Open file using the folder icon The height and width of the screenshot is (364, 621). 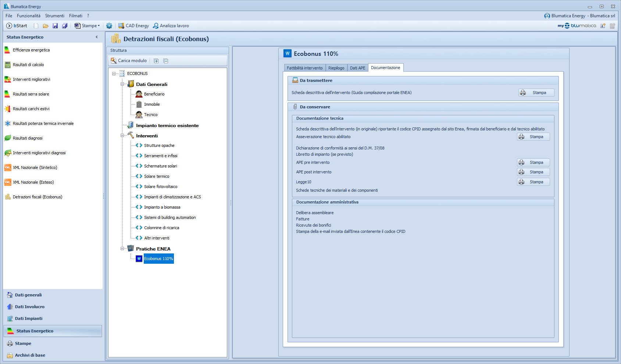point(46,26)
